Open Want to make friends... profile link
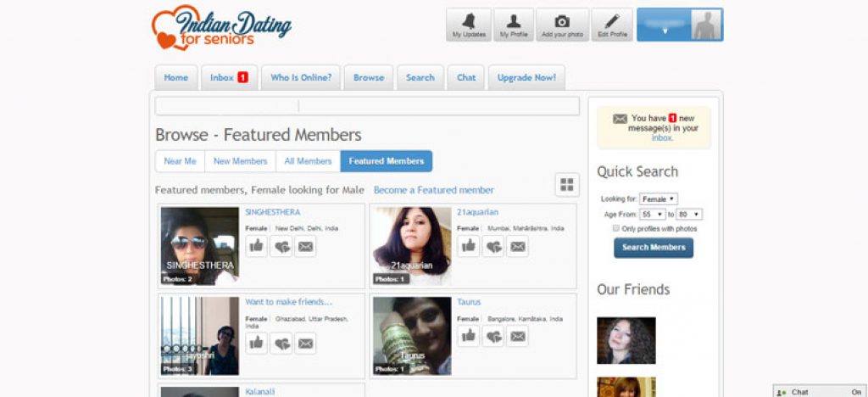The height and width of the screenshot is (397, 868). tap(289, 302)
